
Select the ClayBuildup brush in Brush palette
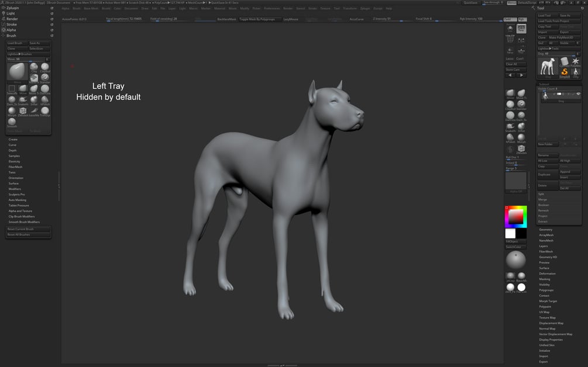point(45,67)
